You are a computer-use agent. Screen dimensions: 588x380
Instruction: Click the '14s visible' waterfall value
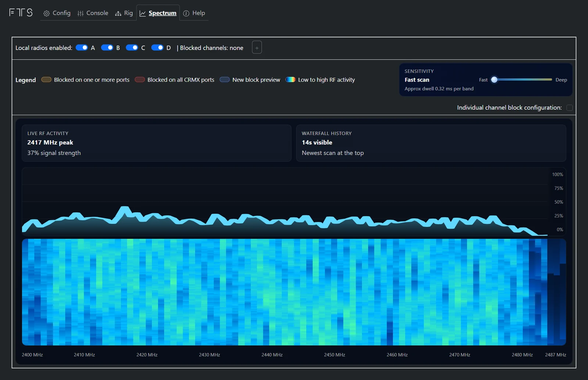click(317, 143)
